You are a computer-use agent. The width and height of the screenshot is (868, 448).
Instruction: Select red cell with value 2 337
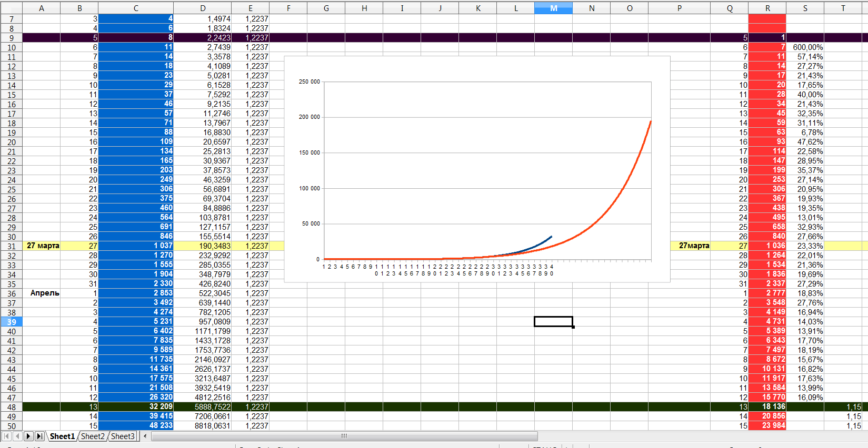(767, 283)
